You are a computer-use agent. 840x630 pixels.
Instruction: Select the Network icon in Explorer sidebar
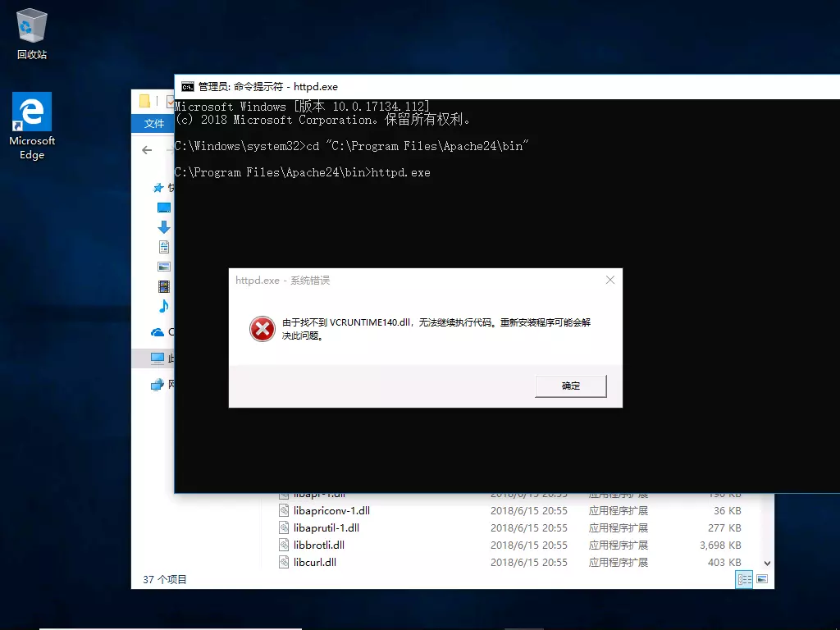pos(157,384)
